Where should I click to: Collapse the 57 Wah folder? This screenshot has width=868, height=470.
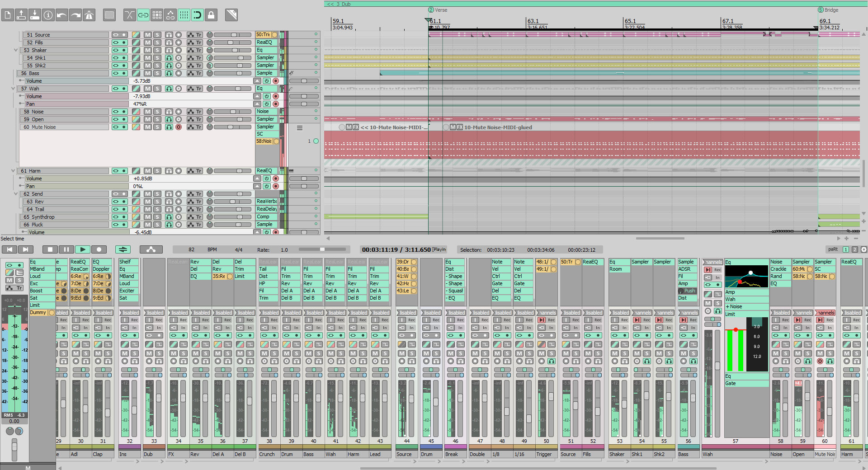click(x=13, y=89)
